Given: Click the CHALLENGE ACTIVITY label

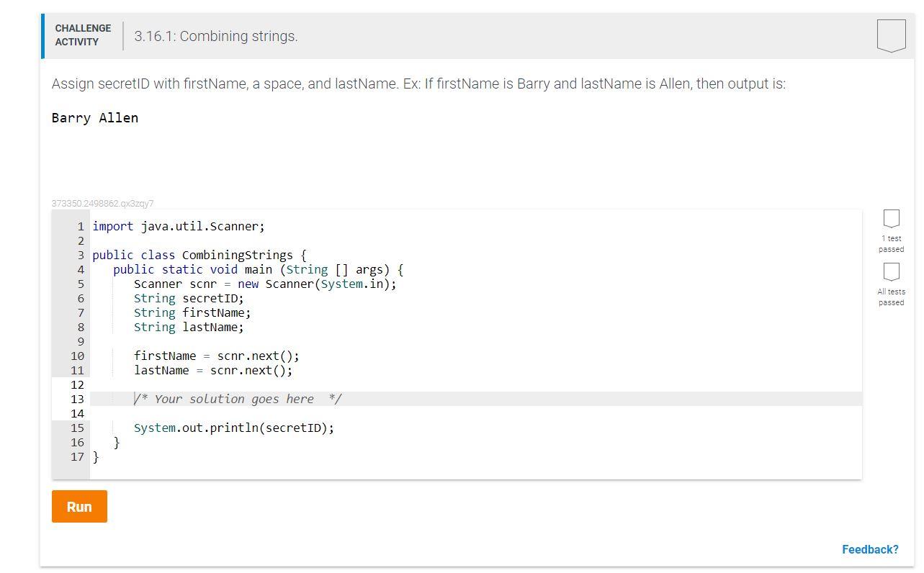Looking at the screenshot, I should point(82,34).
